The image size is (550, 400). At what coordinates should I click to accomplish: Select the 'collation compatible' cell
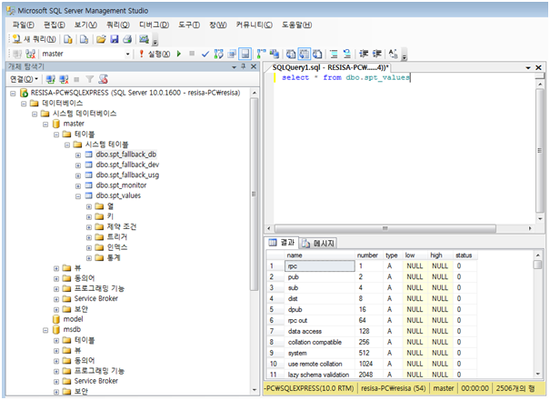319,342
